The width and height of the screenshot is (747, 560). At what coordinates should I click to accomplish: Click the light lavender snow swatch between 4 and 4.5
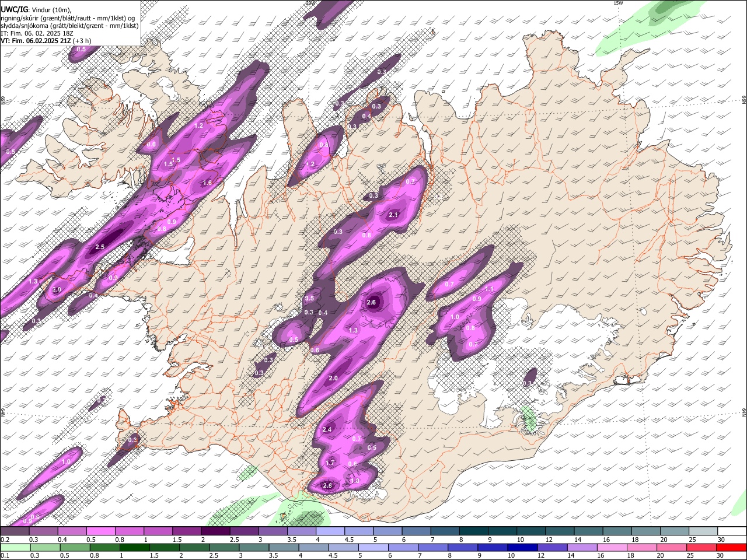click(x=329, y=531)
